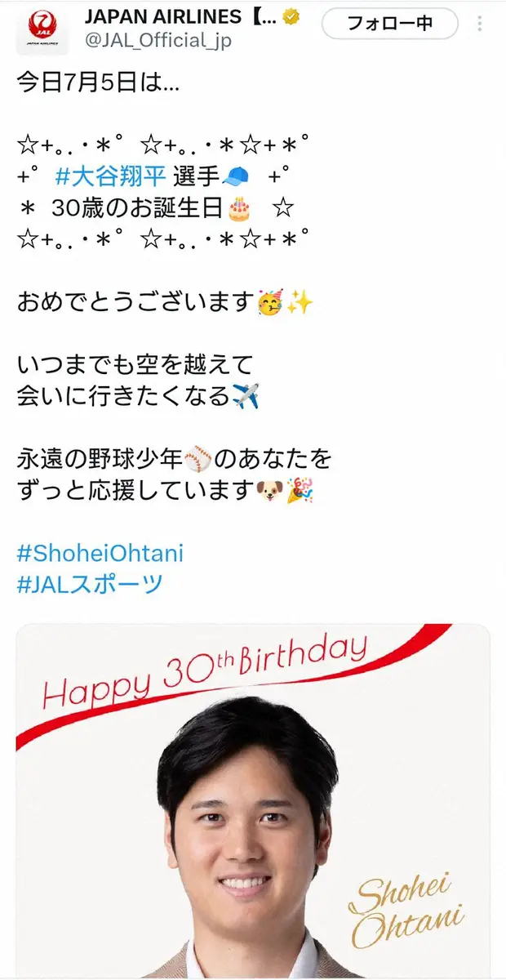This screenshot has height=980, width=506.
Task: Click the birthday cake emoji
Action: (x=239, y=208)
